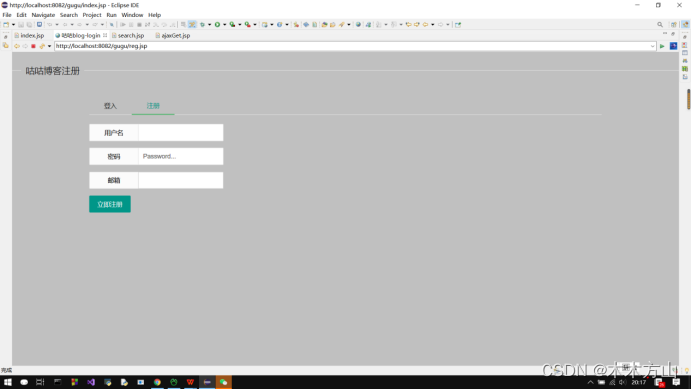Click the green Run launch icon
692x389 pixels.
(217, 25)
